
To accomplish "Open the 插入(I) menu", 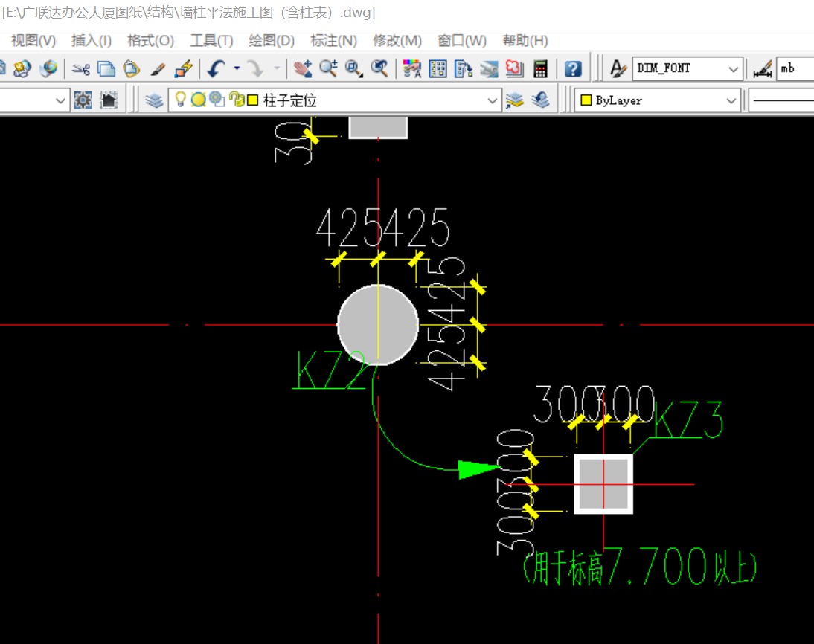I will tap(92, 40).
